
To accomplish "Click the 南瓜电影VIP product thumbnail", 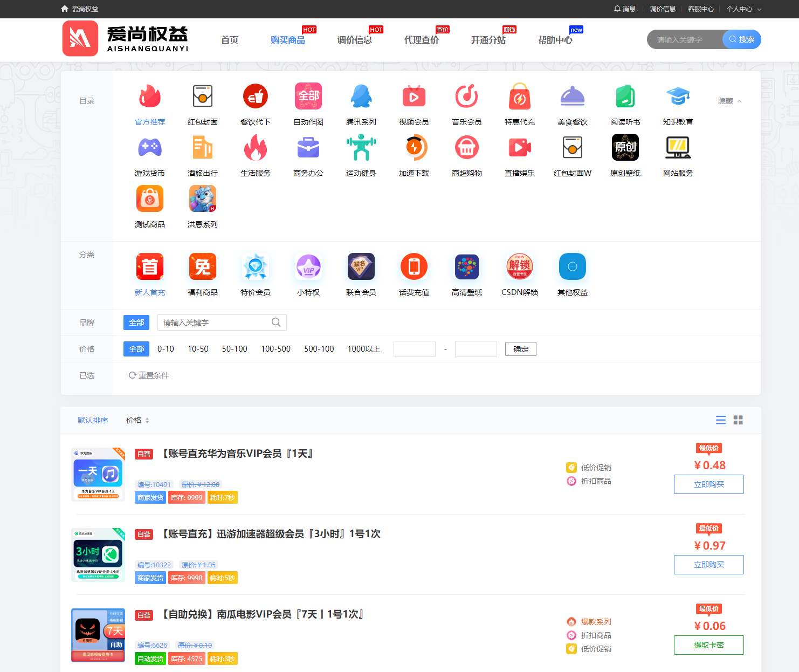I will tap(98, 635).
